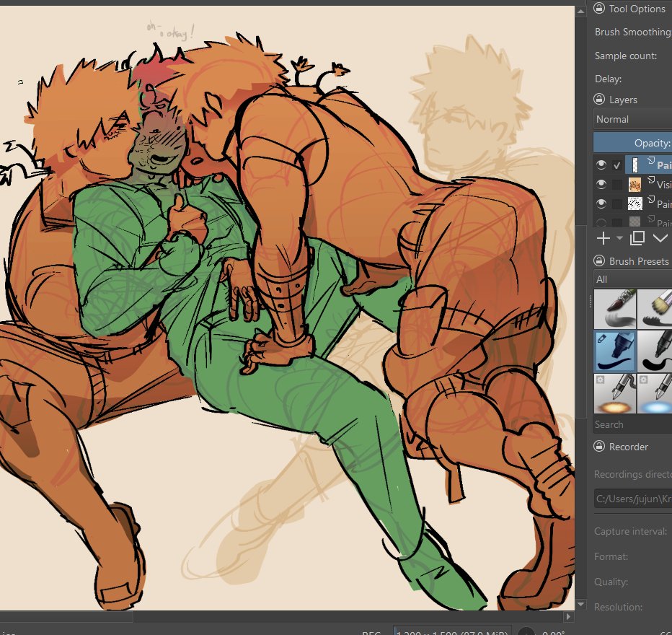Open the add-layer type dropdown arrow
Viewport: 672px width, 635px height.
point(619,237)
